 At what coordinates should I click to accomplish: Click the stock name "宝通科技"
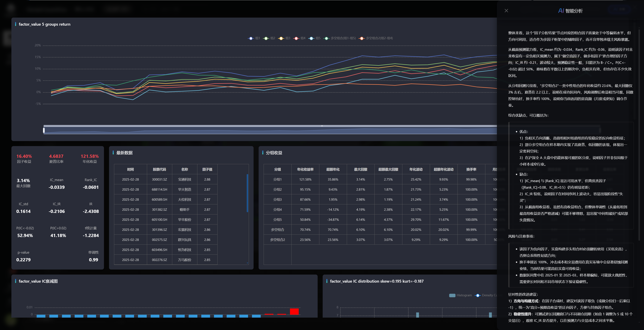185,179
